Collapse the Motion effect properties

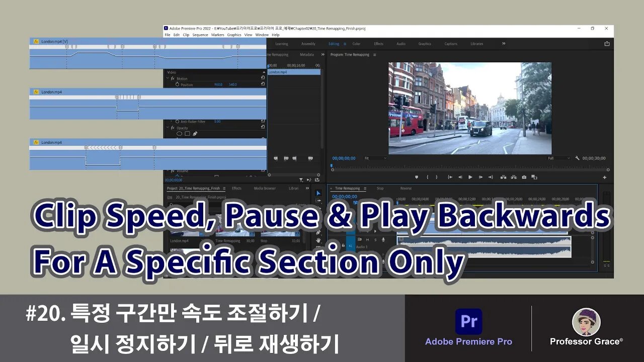[x=168, y=78]
